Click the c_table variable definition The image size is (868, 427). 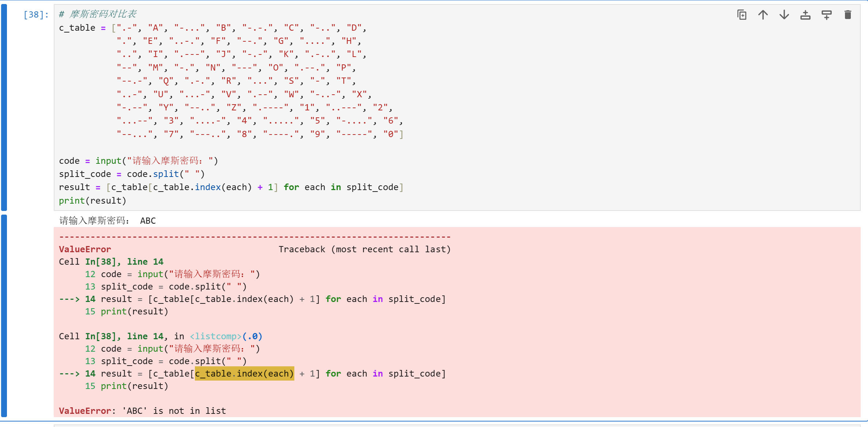click(x=77, y=28)
